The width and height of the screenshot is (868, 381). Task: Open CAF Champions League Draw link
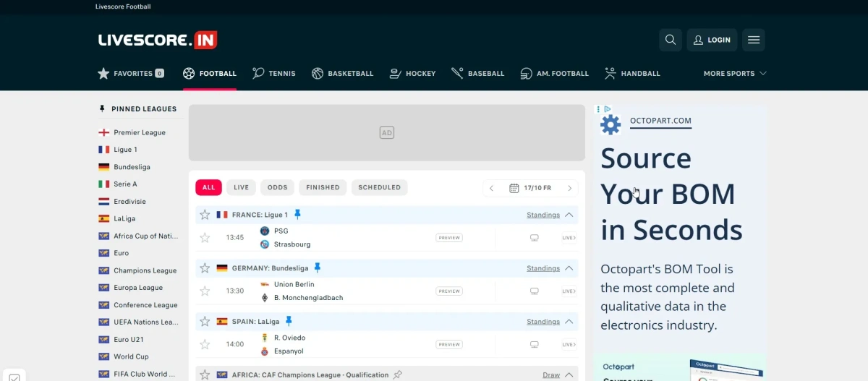point(551,375)
